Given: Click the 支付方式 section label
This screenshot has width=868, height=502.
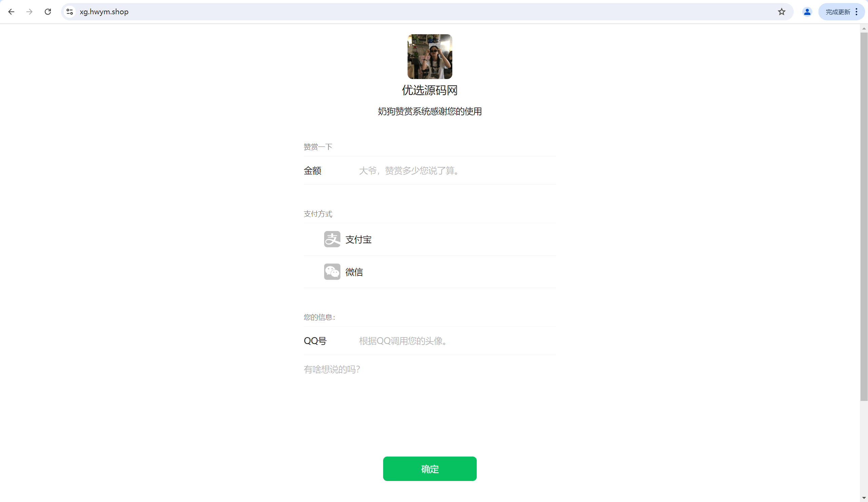Looking at the screenshot, I should [318, 214].
